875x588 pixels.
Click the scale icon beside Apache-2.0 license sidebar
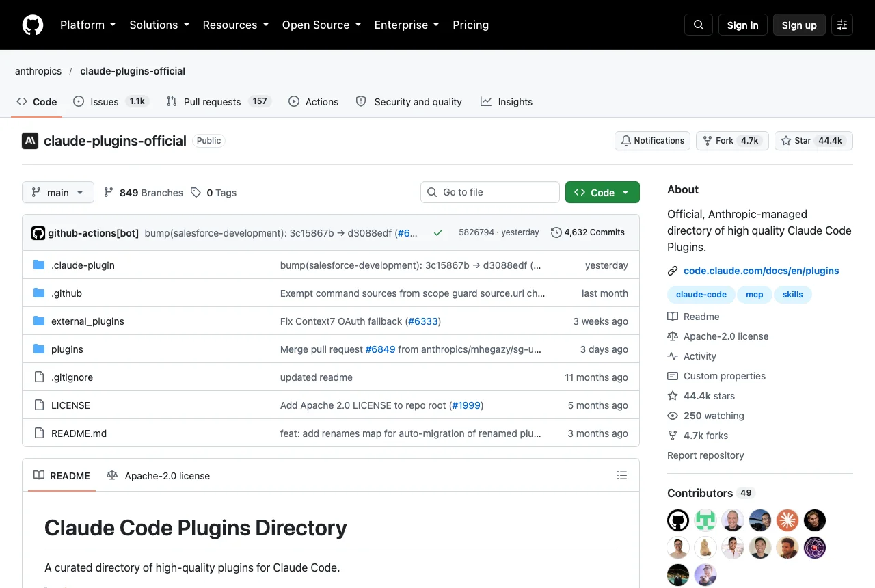pos(673,336)
